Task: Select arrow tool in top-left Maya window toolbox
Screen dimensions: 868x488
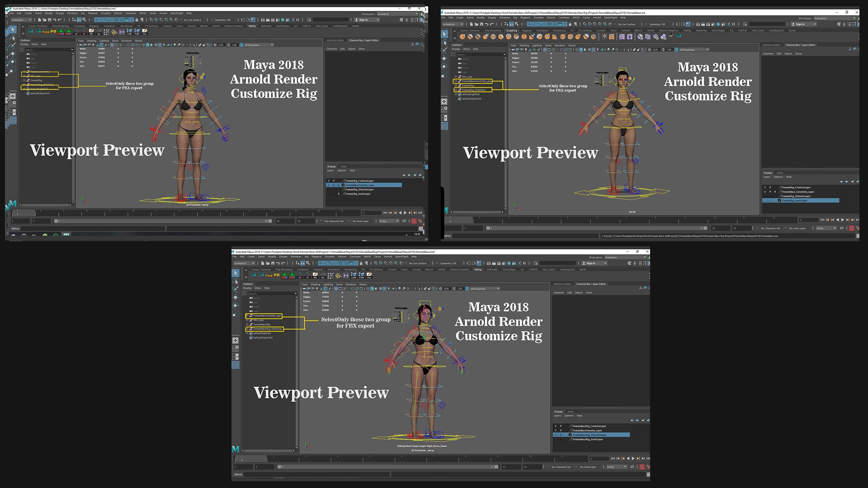Action: tap(13, 29)
